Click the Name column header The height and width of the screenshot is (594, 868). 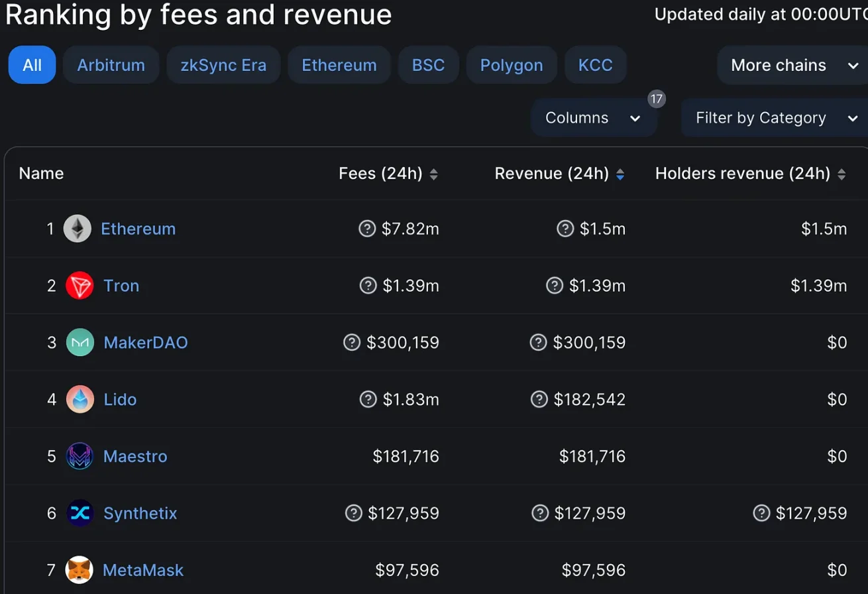click(x=41, y=174)
